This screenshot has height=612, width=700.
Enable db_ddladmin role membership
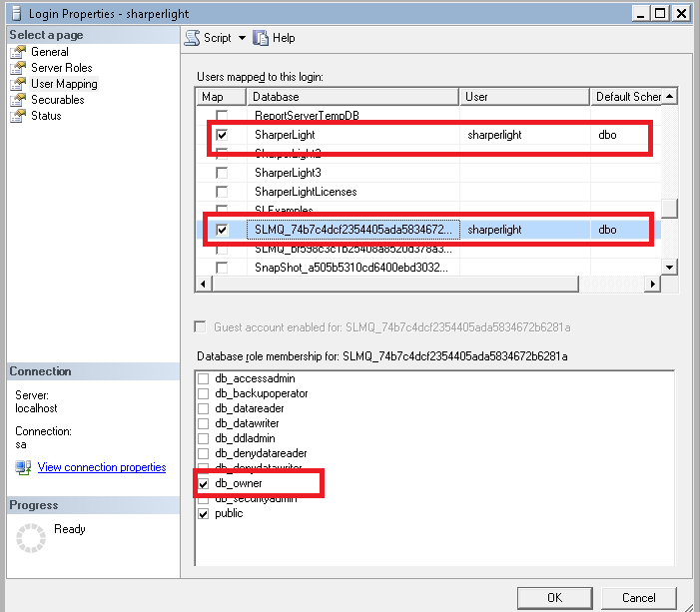point(203,438)
